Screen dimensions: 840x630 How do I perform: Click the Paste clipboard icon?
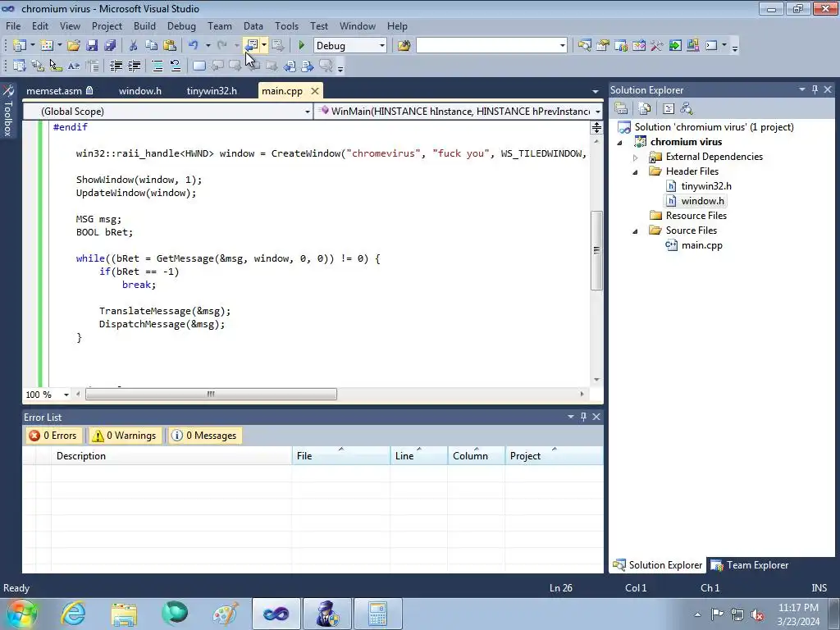[170, 46]
